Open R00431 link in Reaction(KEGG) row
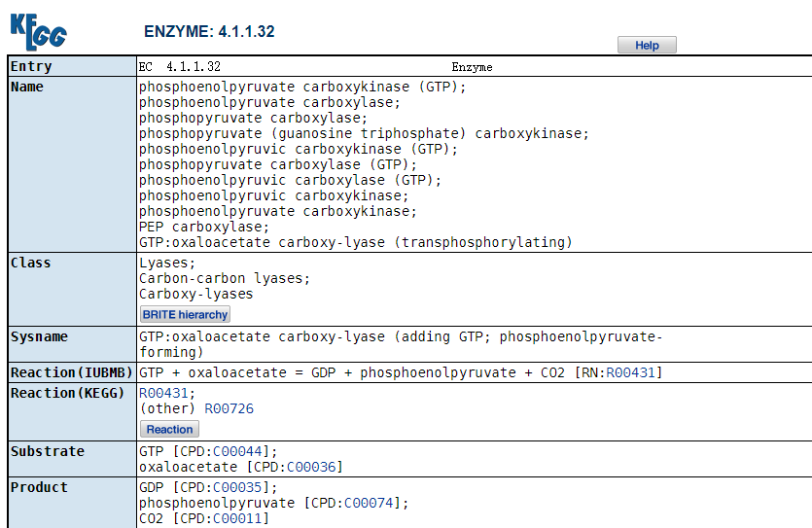The image size is (812, 528). pos(163,394)
